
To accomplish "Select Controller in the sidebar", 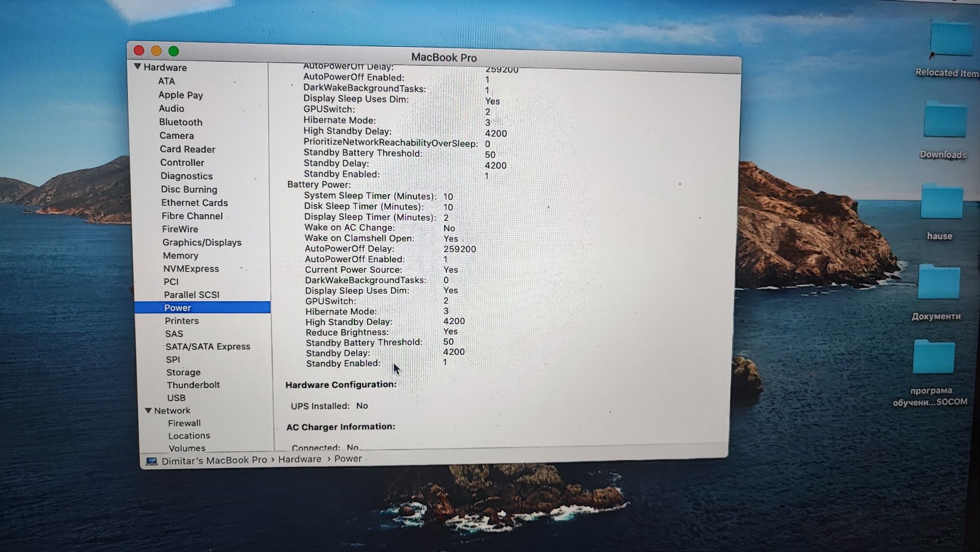I will [x=182, y=163].
